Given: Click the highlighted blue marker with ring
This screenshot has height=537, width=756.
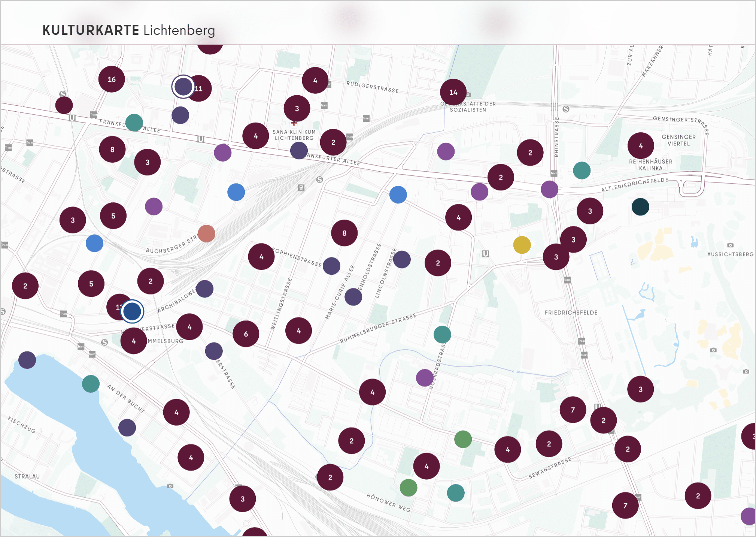Looking at the screenshot, I should click(x=132, y=311).
